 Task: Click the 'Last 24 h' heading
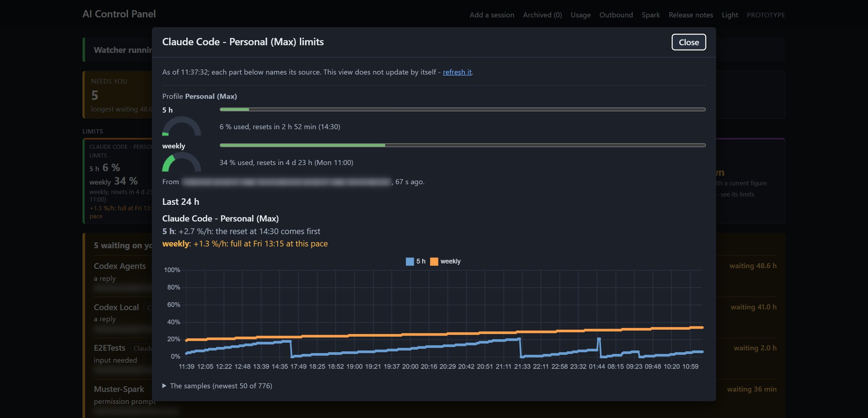click(180, 202)
